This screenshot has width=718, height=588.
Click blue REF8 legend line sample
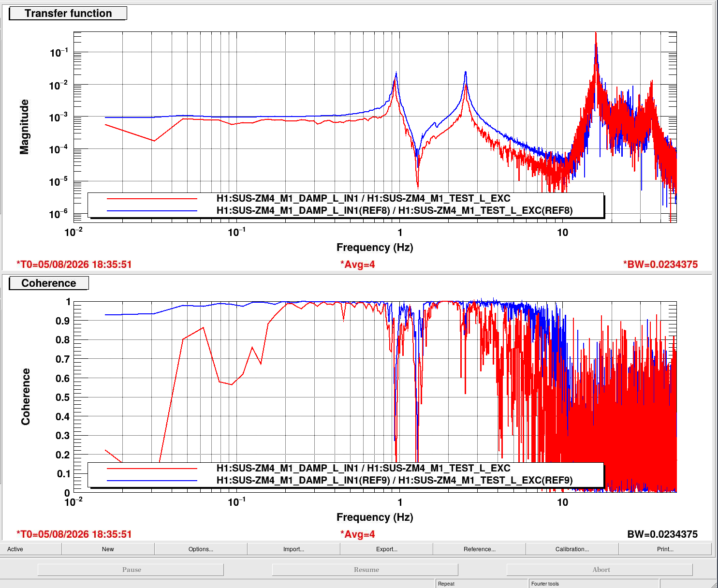152,210
